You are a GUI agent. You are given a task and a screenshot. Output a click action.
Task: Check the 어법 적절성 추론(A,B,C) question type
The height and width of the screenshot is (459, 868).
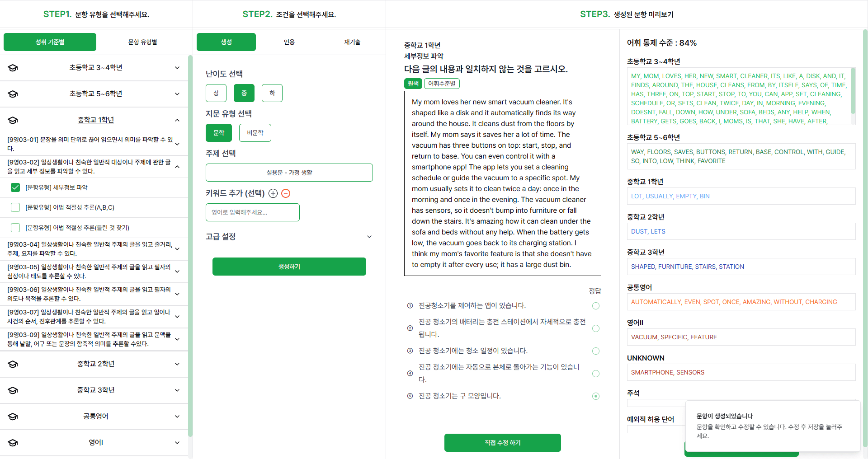coord(15,207)
